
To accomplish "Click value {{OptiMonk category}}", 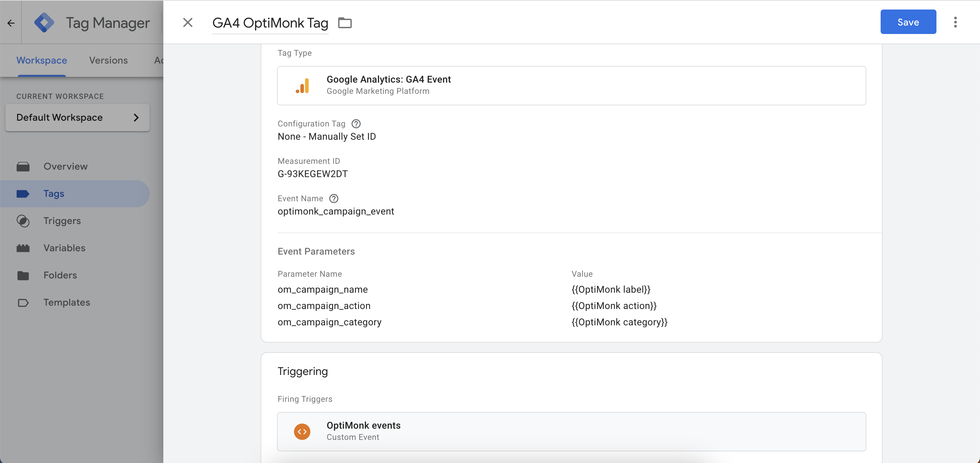I will [619, 322].
